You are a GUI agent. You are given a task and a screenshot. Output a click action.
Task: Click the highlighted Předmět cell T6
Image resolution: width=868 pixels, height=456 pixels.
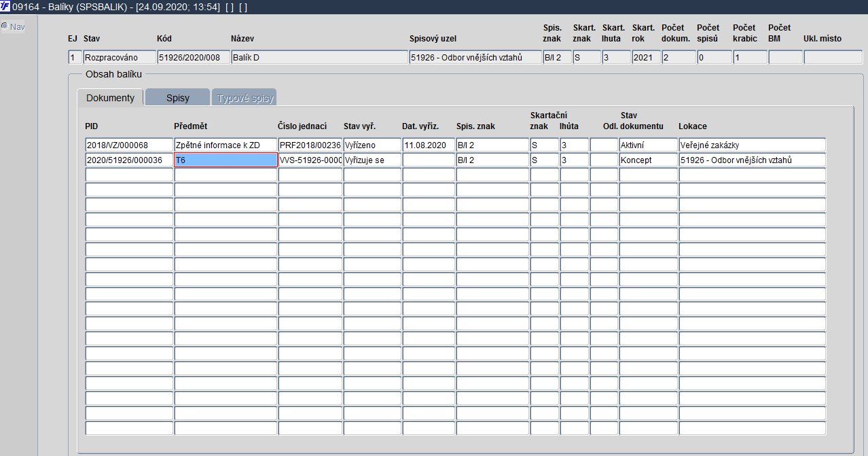pyautogui.click(x=225, y=160)
